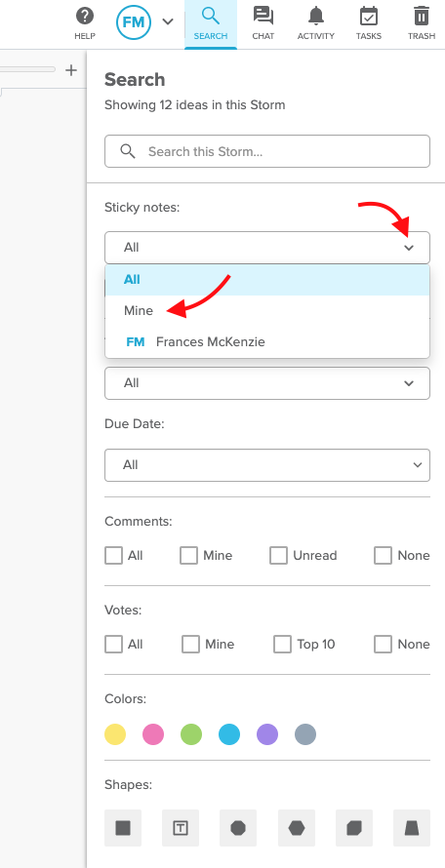Open the Chat panel icon
The height and width of the screenshot is (868, 445).
[x=263, y=16]
